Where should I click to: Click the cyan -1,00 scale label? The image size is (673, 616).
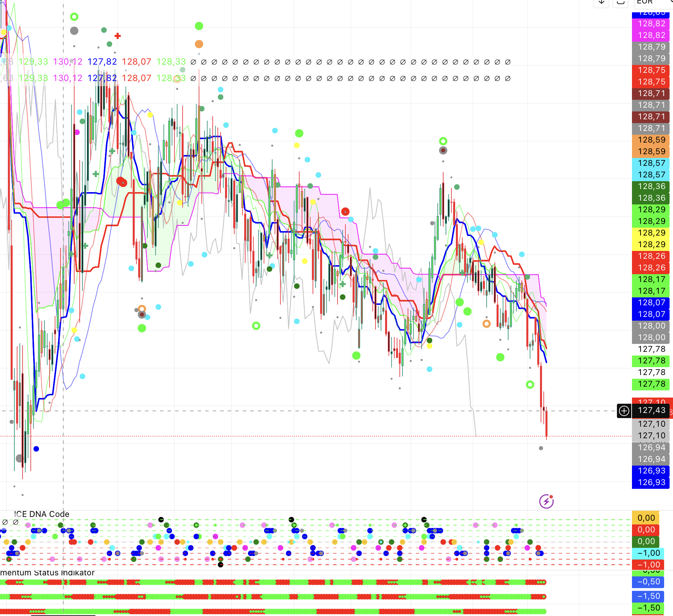pos(648,553)
